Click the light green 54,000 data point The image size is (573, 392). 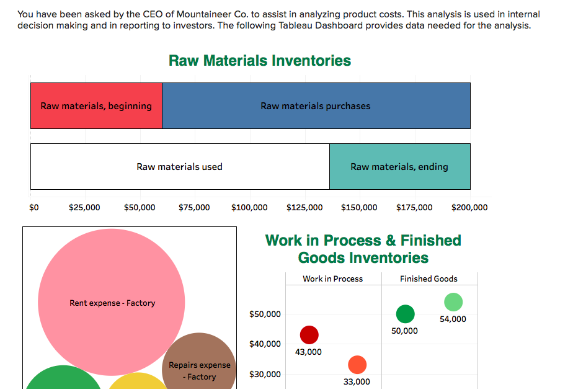point(453,302)
